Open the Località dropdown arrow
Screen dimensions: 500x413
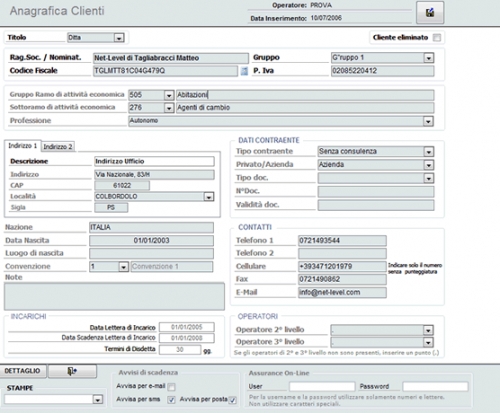coord(209,197)
